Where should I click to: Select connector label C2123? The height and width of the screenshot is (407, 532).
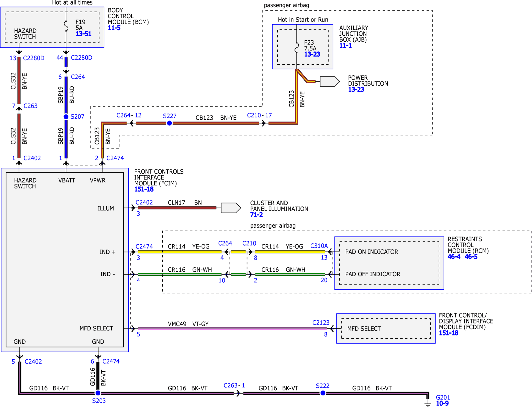[x=321, y=323]
